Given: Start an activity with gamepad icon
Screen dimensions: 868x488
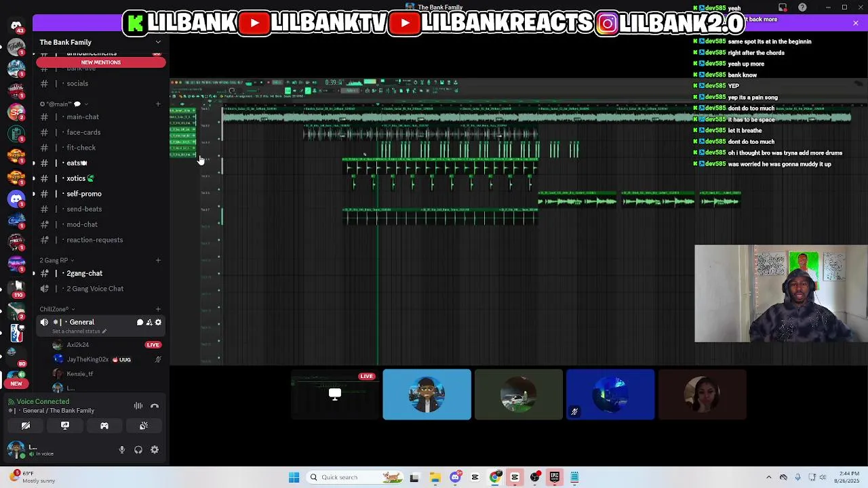Looking at the screenshot, I should click(x=104, y=426).
